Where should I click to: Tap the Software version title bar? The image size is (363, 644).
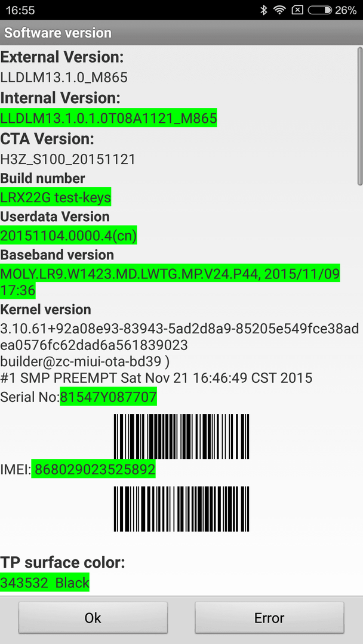point(181,33)
